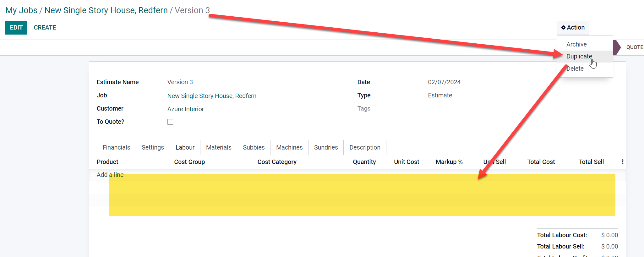Switch to the Financials tab

116,147
